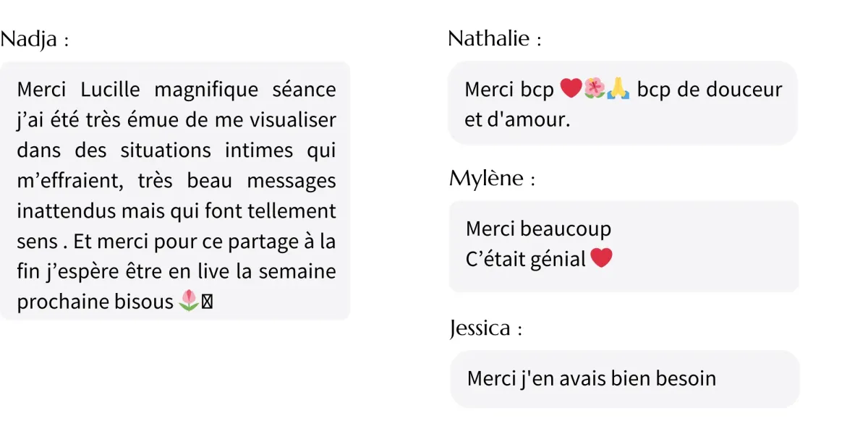Click the praying hands emoji
This screenshot has width=868, height=434.
[618, 89]
